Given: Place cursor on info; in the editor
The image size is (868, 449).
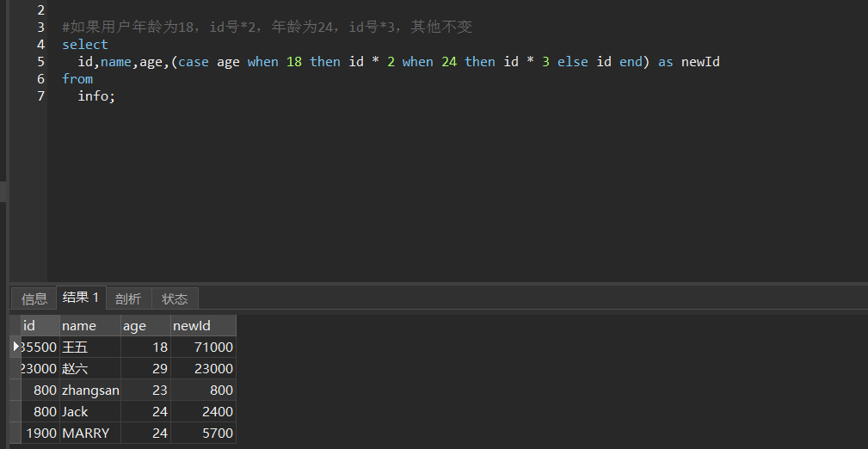Looking at the screenshot, I should click(x=96, y=95).
